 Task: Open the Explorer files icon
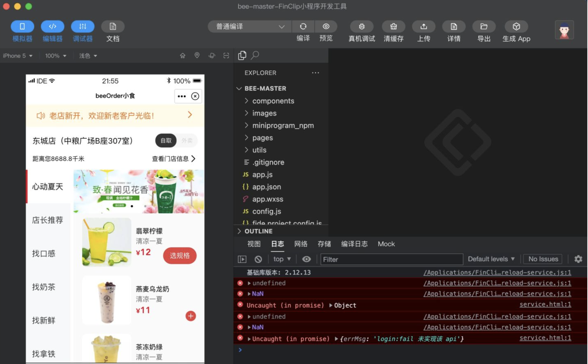[242, 55]
